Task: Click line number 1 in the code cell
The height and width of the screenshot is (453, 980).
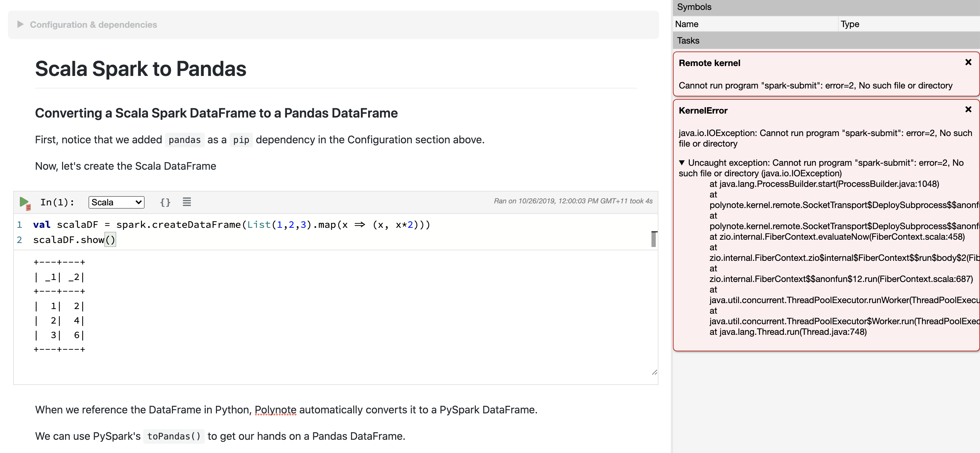Action: tap(19, 225)
